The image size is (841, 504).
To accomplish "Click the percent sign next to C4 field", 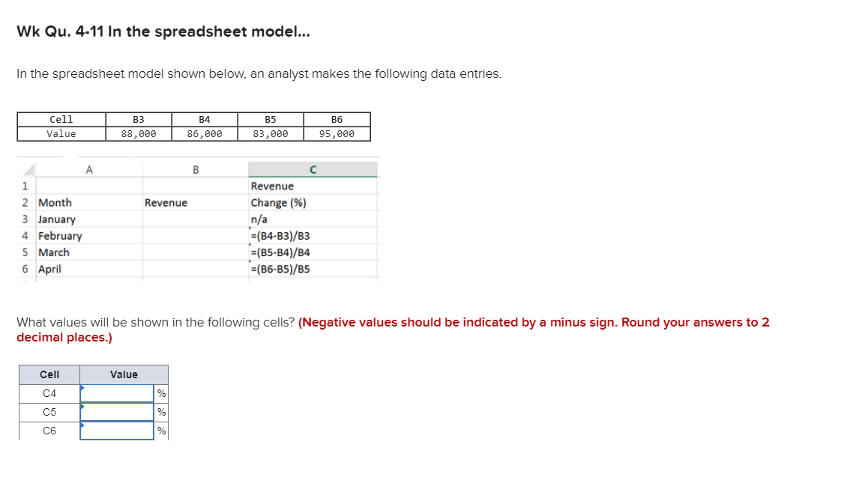I will tap(161, 391).
